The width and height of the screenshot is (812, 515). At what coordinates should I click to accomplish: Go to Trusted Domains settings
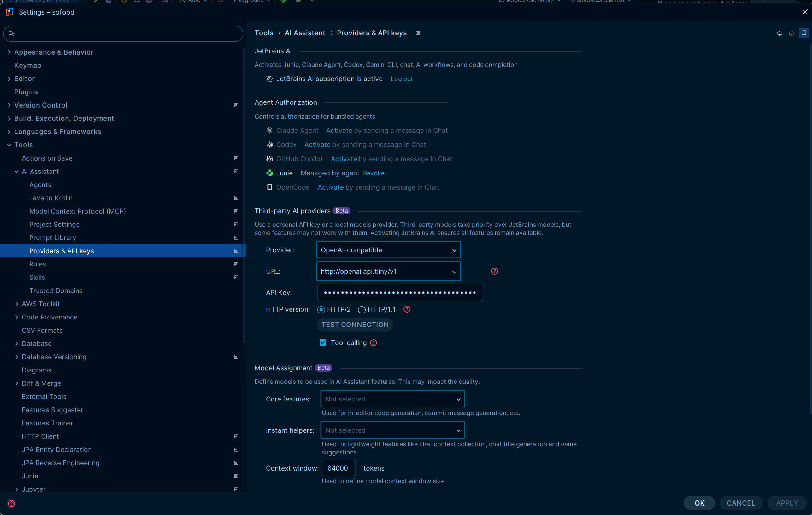[x=56, y=290]
